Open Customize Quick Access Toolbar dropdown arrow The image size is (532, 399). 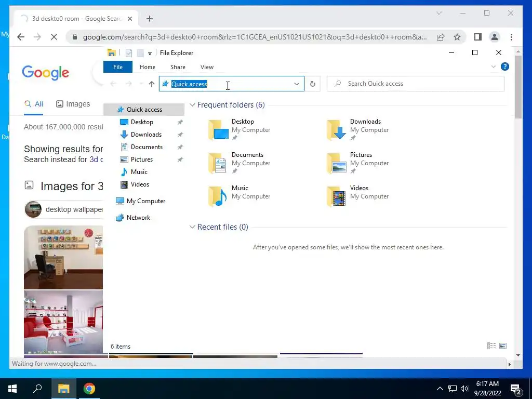[150, 54]
